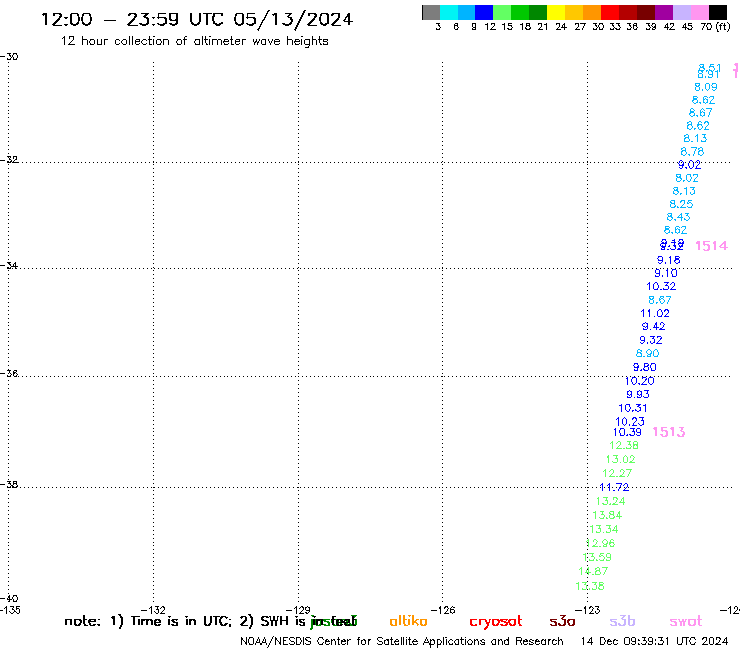
Task: Click the blue data value 10.39
Action: pyautogui.click(x=627, y=432)
